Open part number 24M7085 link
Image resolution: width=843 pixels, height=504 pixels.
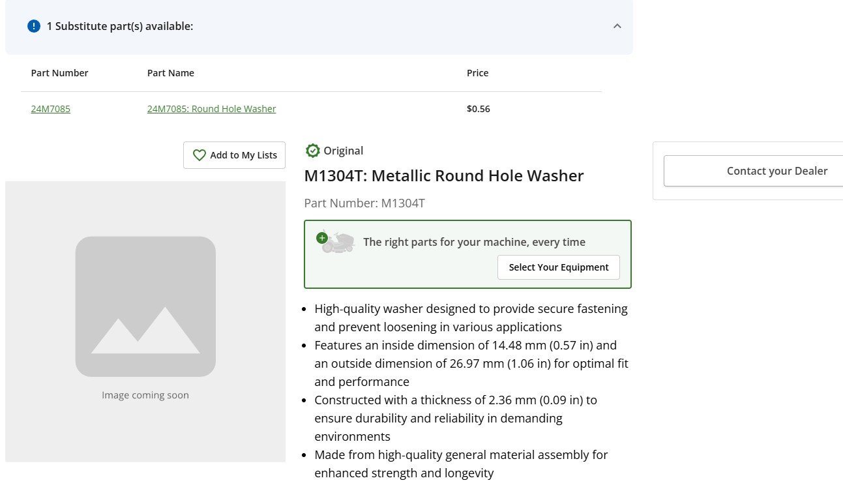pos(51,109)
